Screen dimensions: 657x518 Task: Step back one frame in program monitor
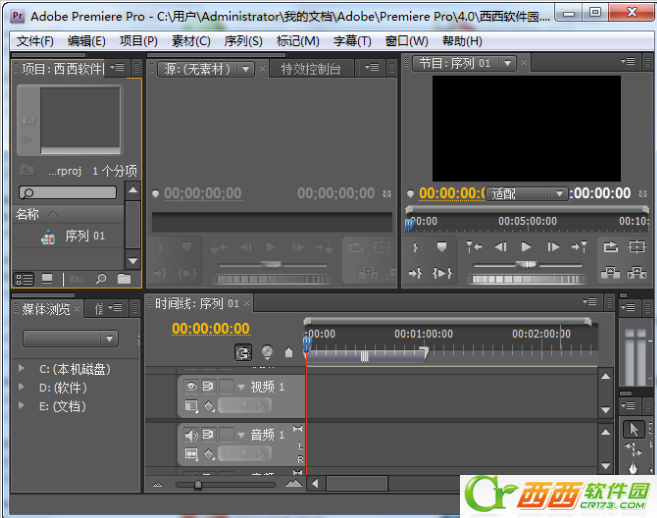tap(501, 247)
